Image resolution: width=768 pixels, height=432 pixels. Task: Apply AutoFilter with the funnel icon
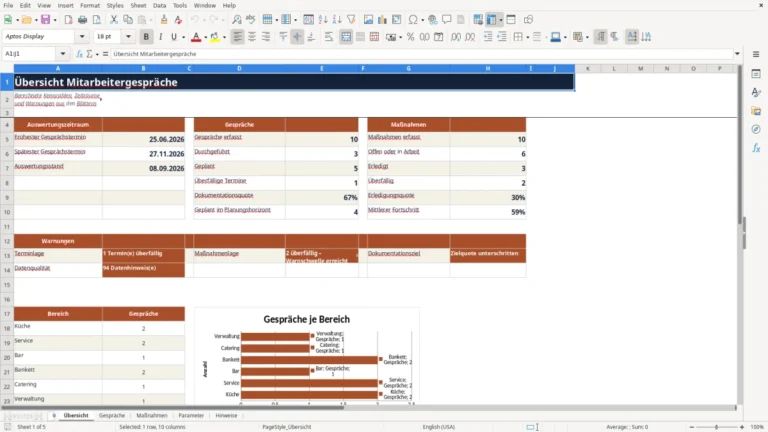pos(351,20)
